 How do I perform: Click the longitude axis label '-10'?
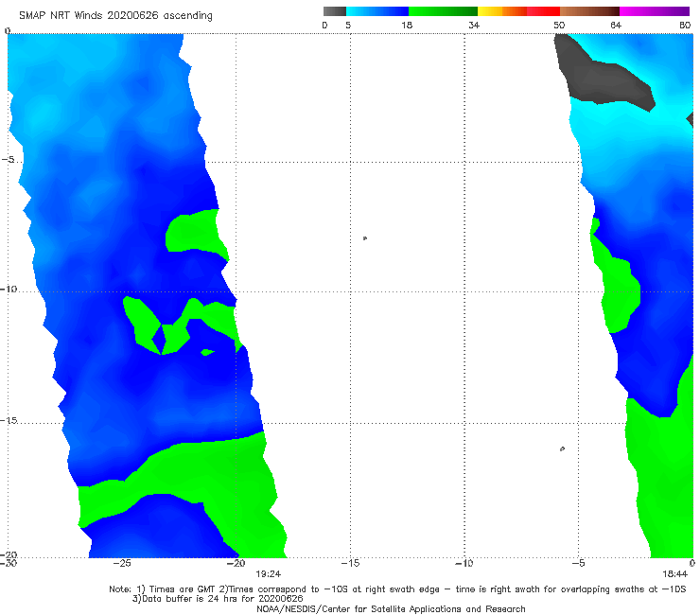pos(464,563)
